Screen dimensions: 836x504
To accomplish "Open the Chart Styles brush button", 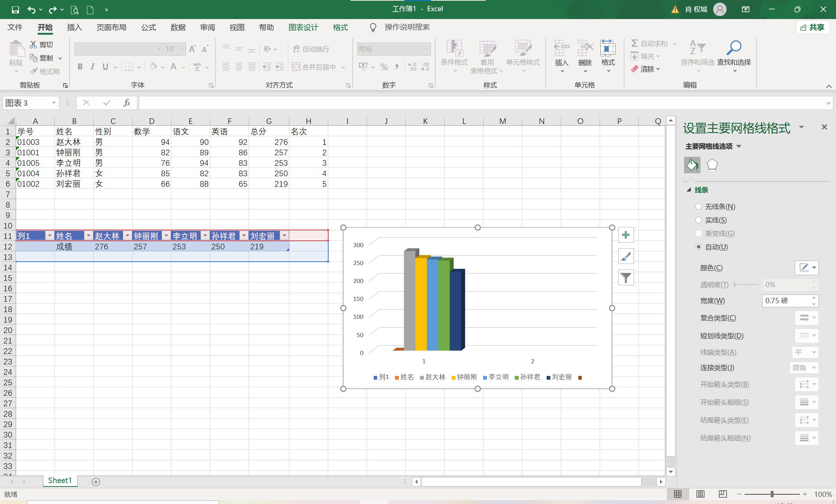I will pyautogui.click(x=626, y=256).
